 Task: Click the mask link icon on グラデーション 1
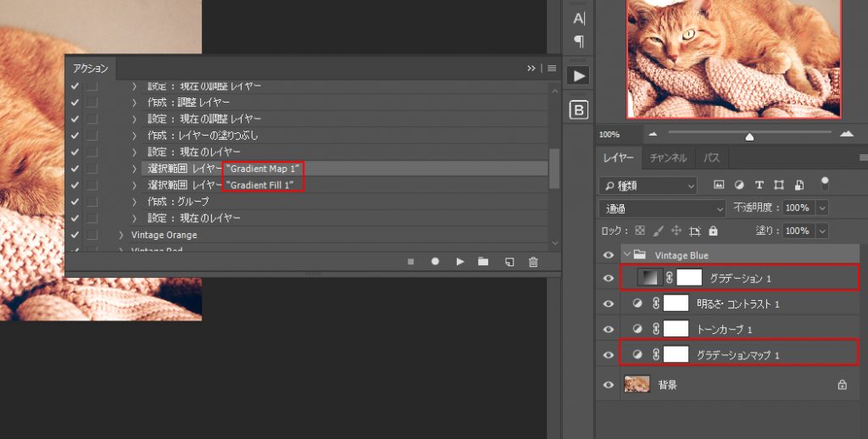point(669,278)
